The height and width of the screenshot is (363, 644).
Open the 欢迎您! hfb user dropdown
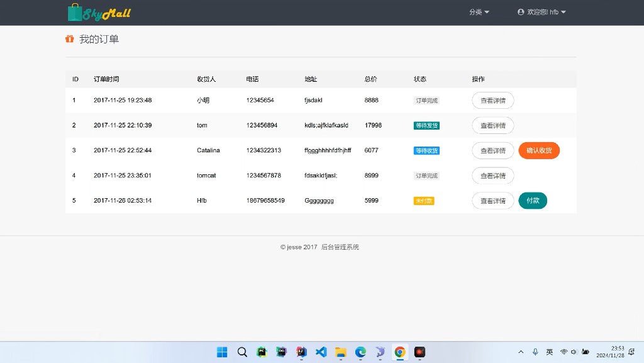541,12
